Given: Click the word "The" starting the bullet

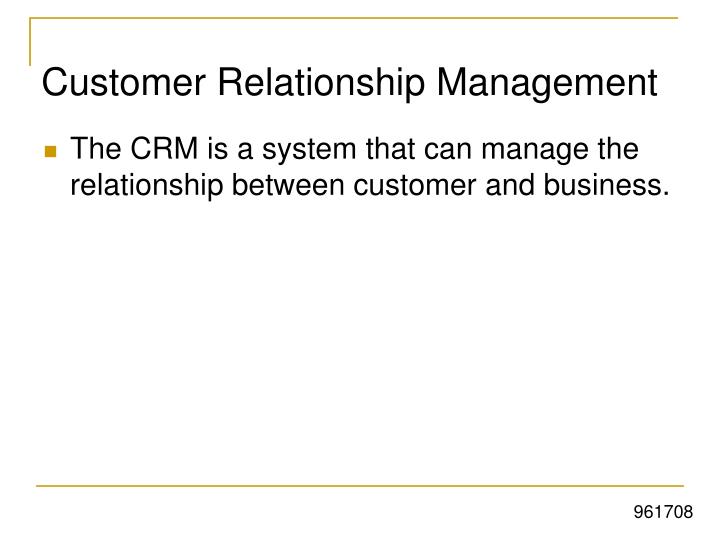Looking at the screenshot, I should coord(96,149).
